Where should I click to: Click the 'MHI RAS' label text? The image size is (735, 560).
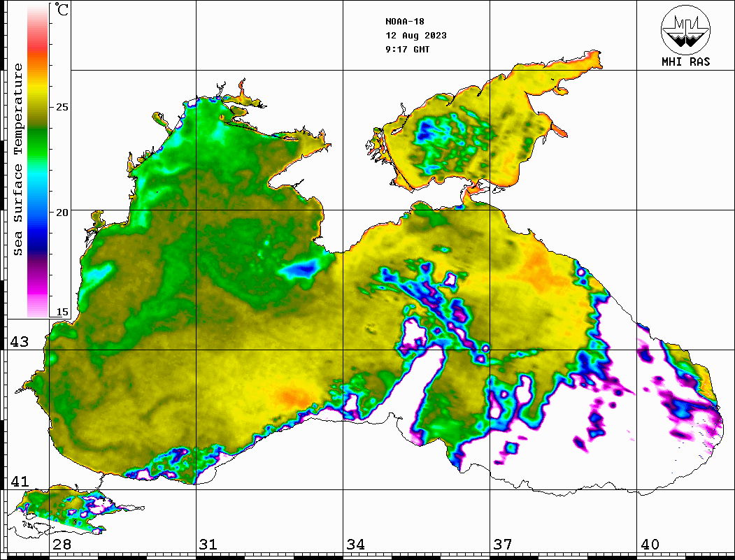tap(686, 62)
